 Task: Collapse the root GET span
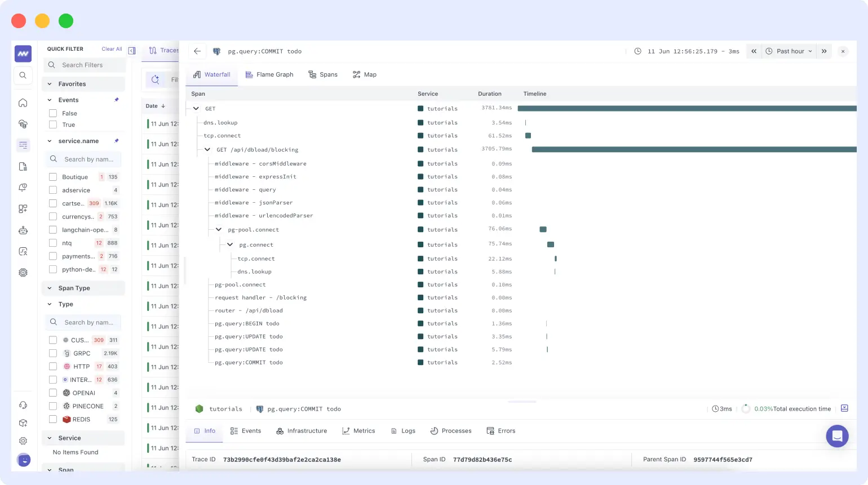click(196, 109)
